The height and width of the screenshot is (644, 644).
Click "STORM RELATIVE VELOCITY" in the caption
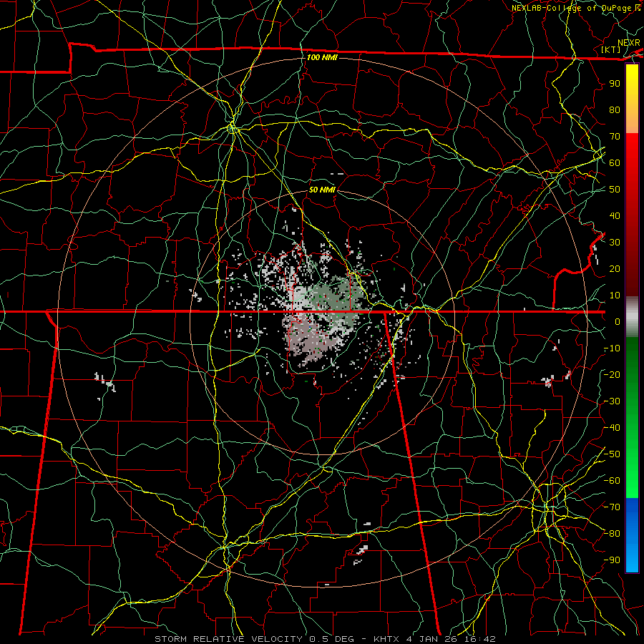(x=228, y=639)
